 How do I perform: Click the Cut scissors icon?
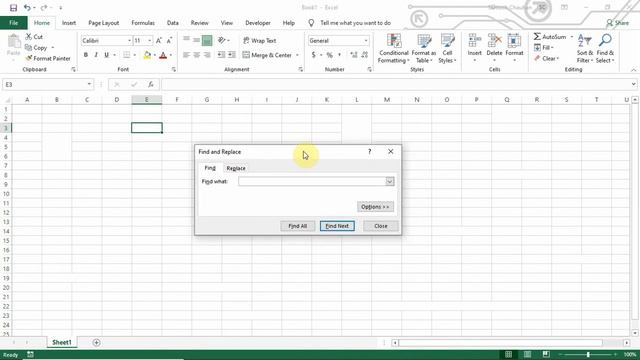click(29, 37)
